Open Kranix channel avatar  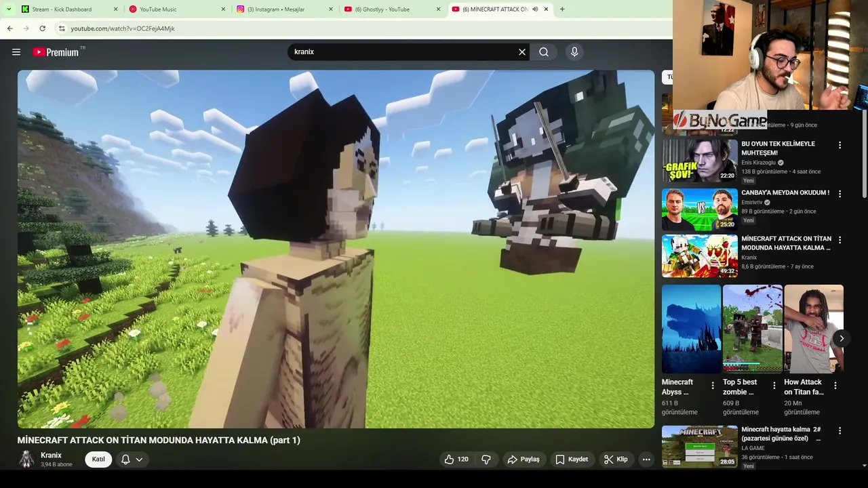(x=26, y=460)
